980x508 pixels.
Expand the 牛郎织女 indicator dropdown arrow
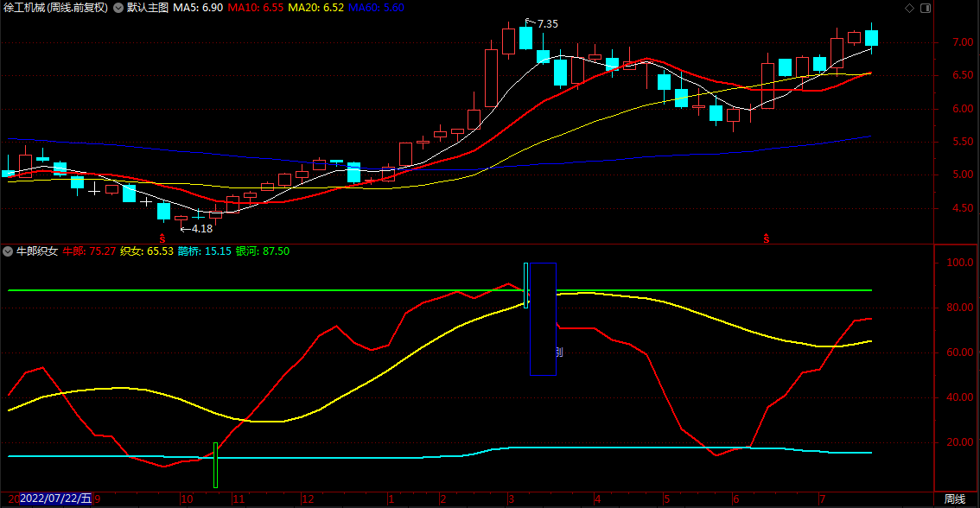(x=8, y=251)
